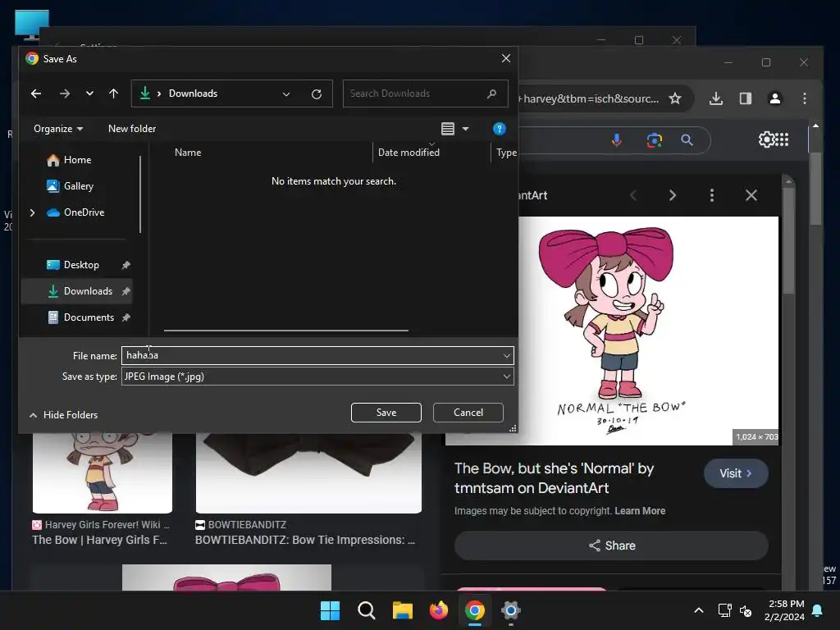Open the Organize menu
Screen dimensions: 840x630
(x=58, y=129)
